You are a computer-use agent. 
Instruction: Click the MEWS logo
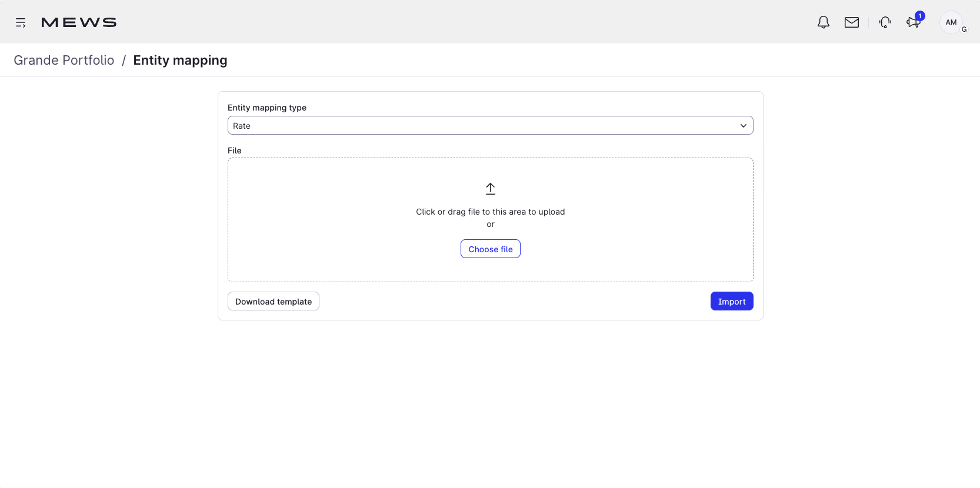pyautogui.click(x=79, y=22)
